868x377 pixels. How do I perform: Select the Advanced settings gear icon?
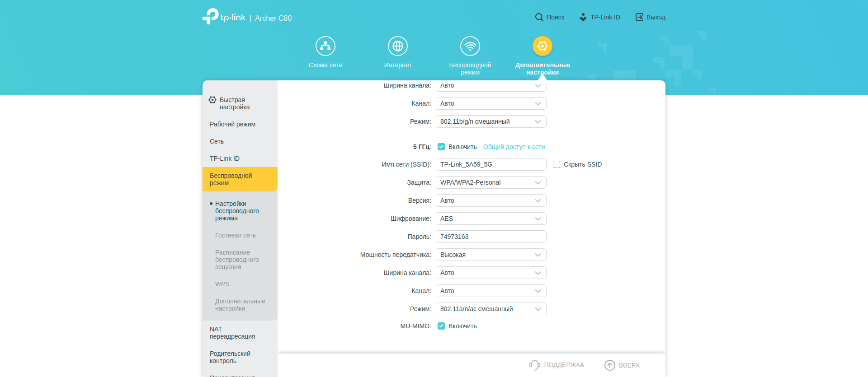(542, 46)
